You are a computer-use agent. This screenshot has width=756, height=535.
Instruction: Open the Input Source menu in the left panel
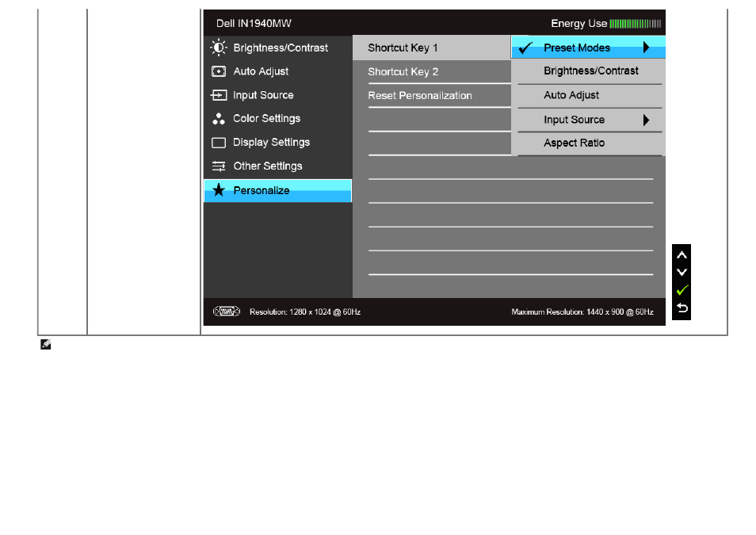pos(277,95)
